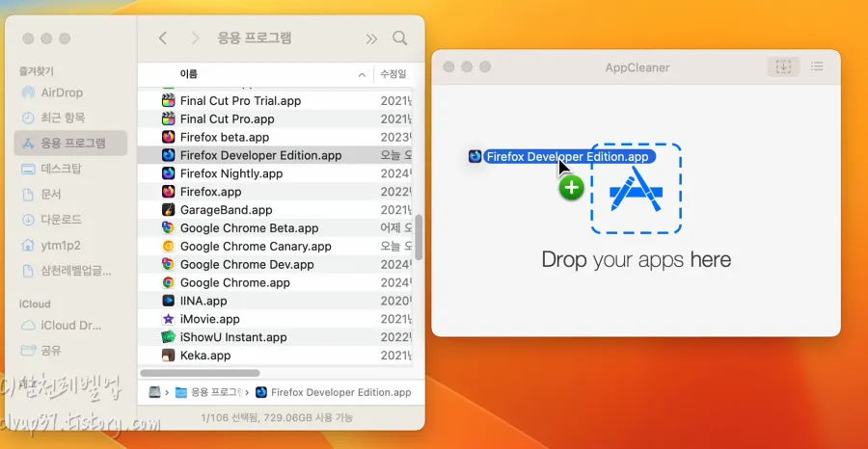Click the vertical scrollbar in Finder list
868x449 pixels.
(420, 237)
